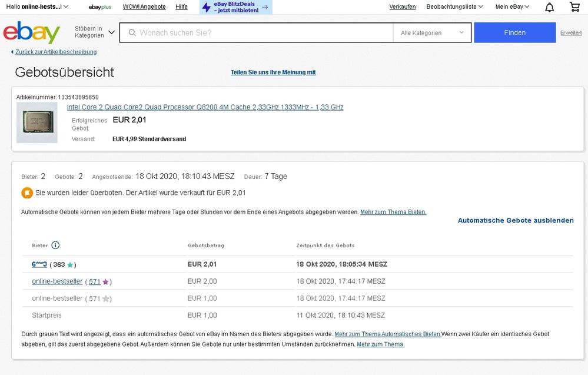
Task: Open the Mein eBay dropdown
Action: pyautogui.click(x=512, y=7)
